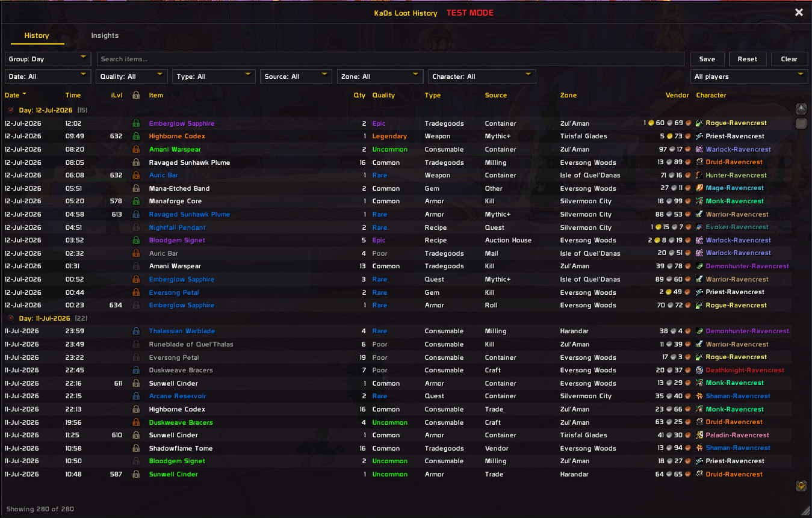Click the Runeblade of Quel'Thalas item name
Viewport: 812px width, 518px height.
[x=191, y=344]
